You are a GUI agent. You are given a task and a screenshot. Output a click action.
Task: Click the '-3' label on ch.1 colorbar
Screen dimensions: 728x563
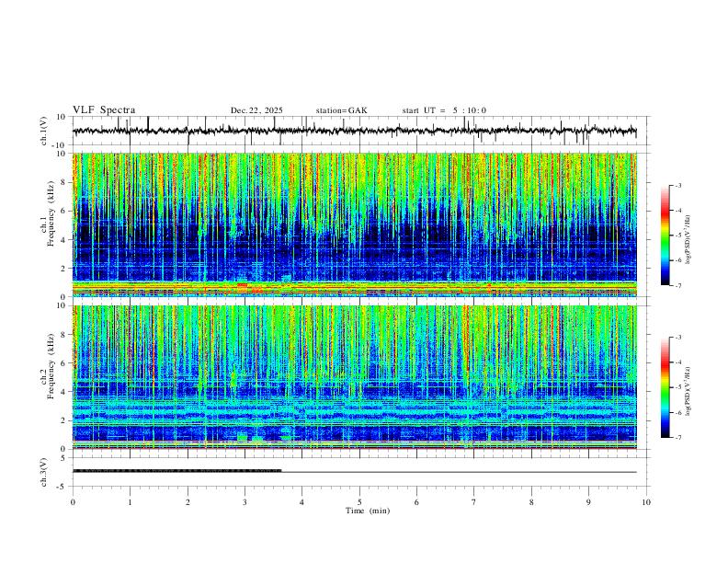pyautogui.click(x=678, y=185)
